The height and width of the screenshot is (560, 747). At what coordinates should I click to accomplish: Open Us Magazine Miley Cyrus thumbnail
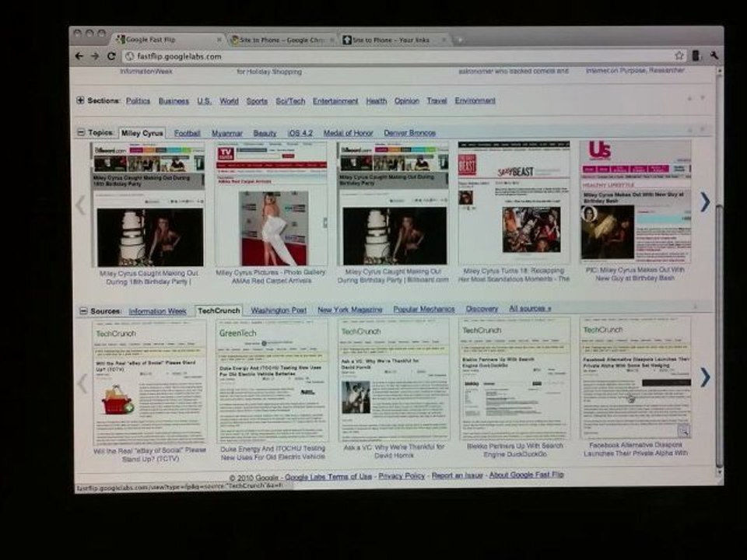tap(635, 201)
